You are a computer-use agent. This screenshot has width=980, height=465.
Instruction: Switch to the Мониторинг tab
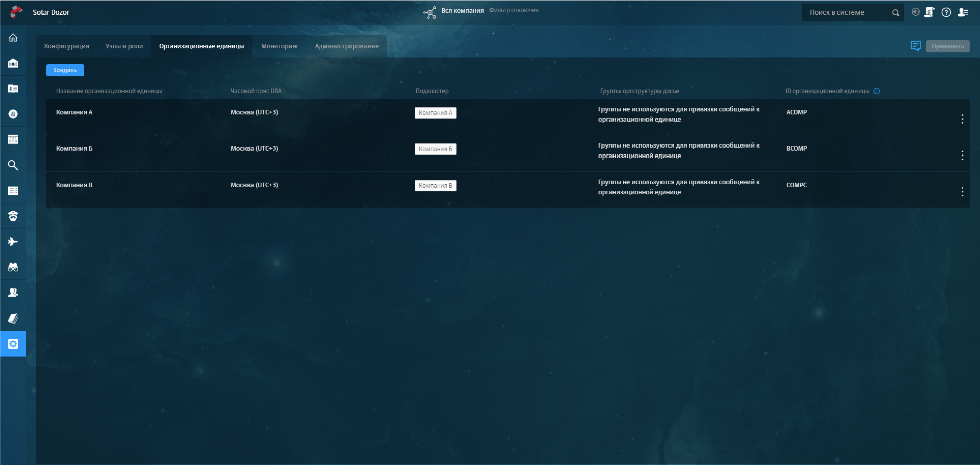[x=280, y=46]
